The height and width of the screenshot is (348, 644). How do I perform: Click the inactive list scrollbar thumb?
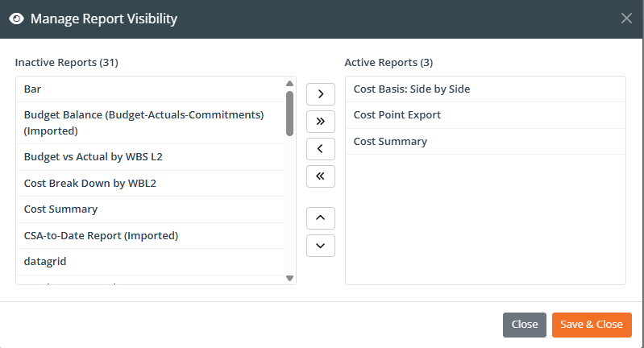pyautogui.click(x=289, y=114)
